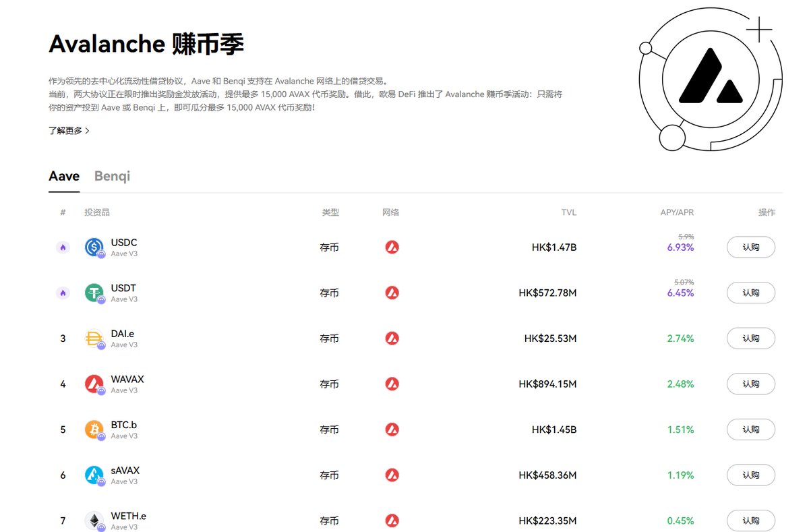Click Avalanche network icon in WAVAX row
The width and height of the screenshot is (809, 532).
(x=392, y=384)
